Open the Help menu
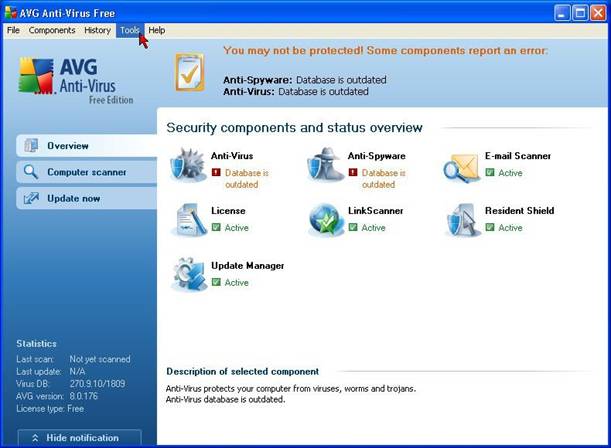This screenshot has width=611, height=448. point(157,30)
